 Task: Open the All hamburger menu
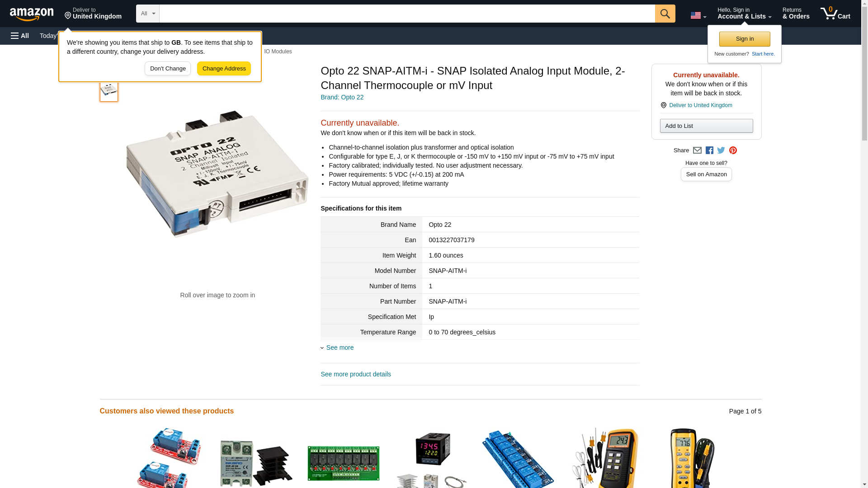(x=20, y=36)
